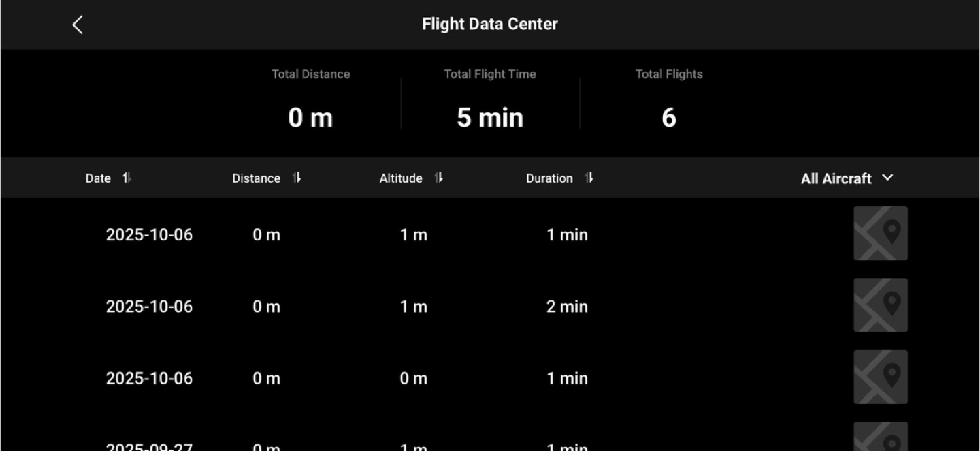Click the Distance sort arrows icon
This screenshot has width=980, height=451.
297,178
